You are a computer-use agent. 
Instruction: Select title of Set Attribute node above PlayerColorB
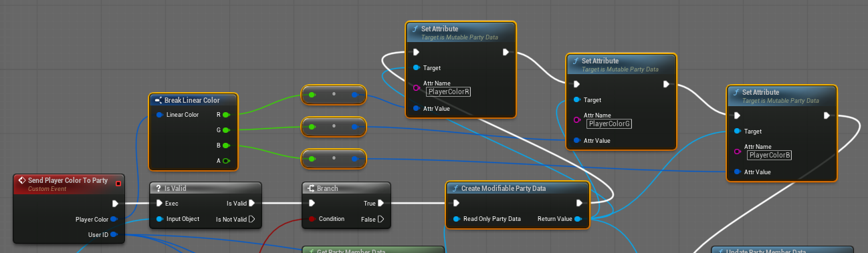[x=760, y=92]
